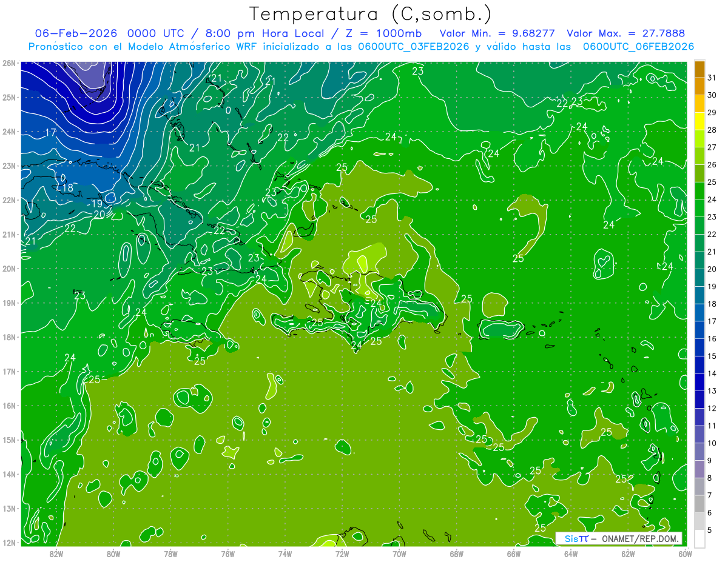This screenshot has height=562, width=728.
Task: Click the colorbar label '10'
Action: click(x=712, y=443)
